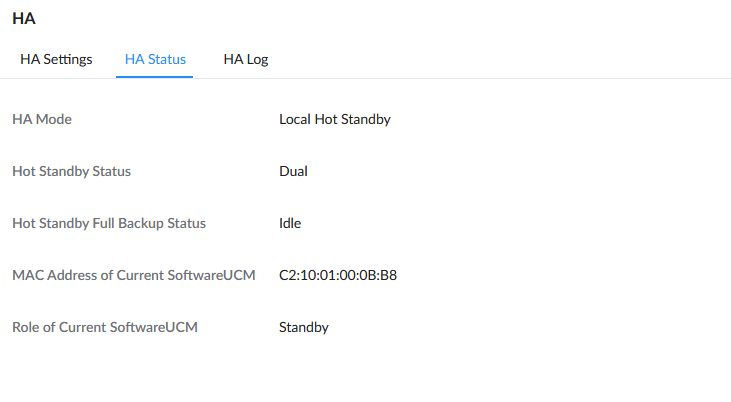Click the word Role in the last label

coord(26,327)
